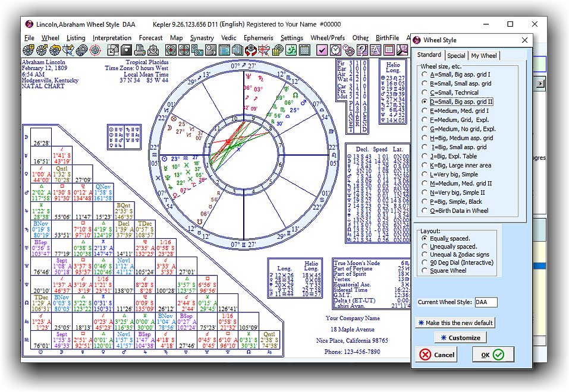
Task: Click the green Om Vedic icon
Action: (290, 50)
